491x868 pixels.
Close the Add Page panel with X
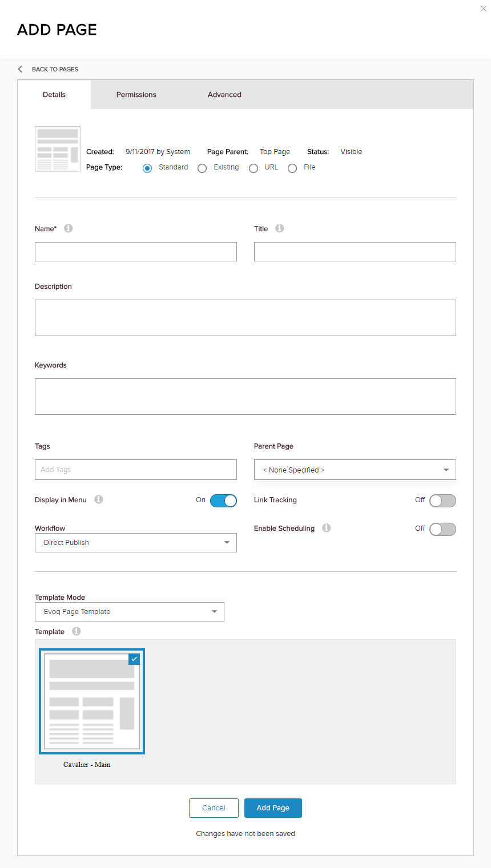pyautogui.click(x=484, y=9)
